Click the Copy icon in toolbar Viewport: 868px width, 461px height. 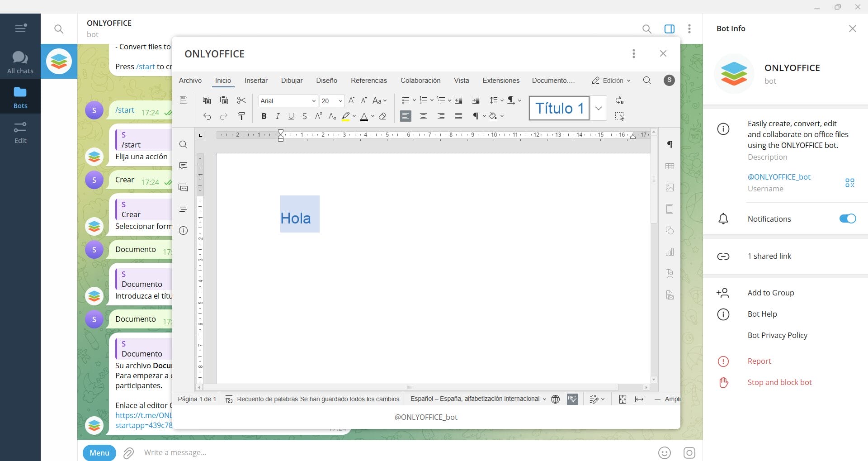[x=207, y=100]
